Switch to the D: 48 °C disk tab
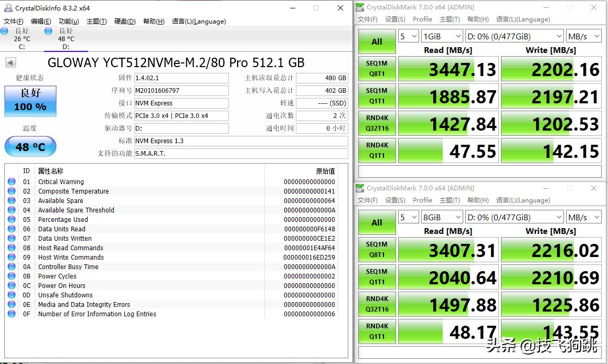The image size is (608, 364). coord(59,39)
